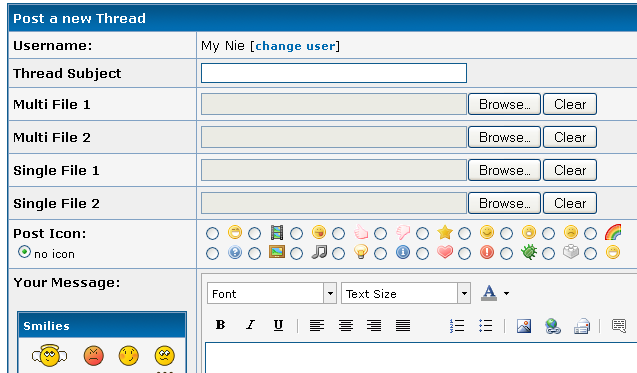Browse for Multi File 1
This screenshot has width=637, height=373.
(x=504, y=104)
